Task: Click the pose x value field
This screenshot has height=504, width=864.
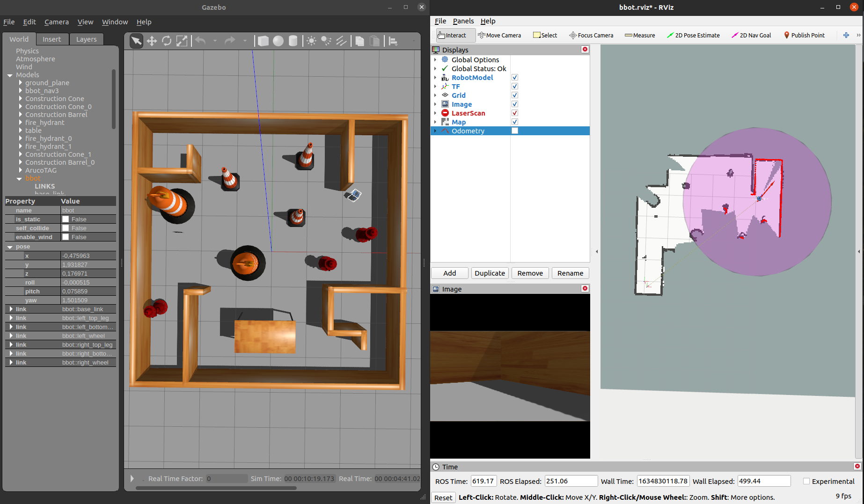Action: click(x=88, y=256)
